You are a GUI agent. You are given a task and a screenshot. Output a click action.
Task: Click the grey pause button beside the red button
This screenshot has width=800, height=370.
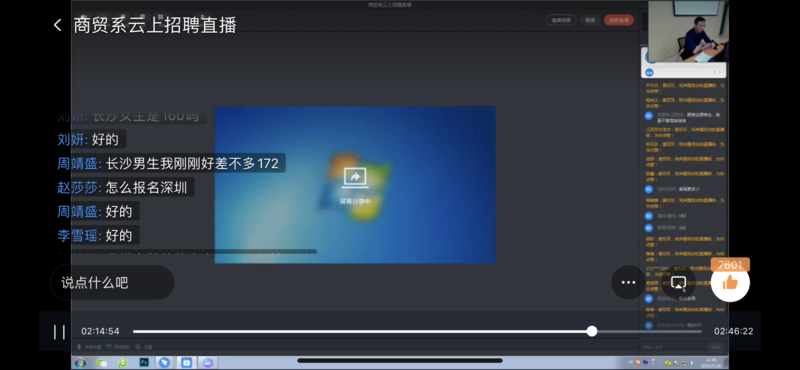coord(590,20)
